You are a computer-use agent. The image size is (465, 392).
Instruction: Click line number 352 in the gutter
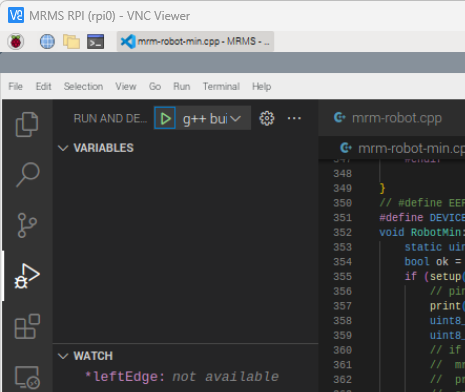(x=343, y=232)
